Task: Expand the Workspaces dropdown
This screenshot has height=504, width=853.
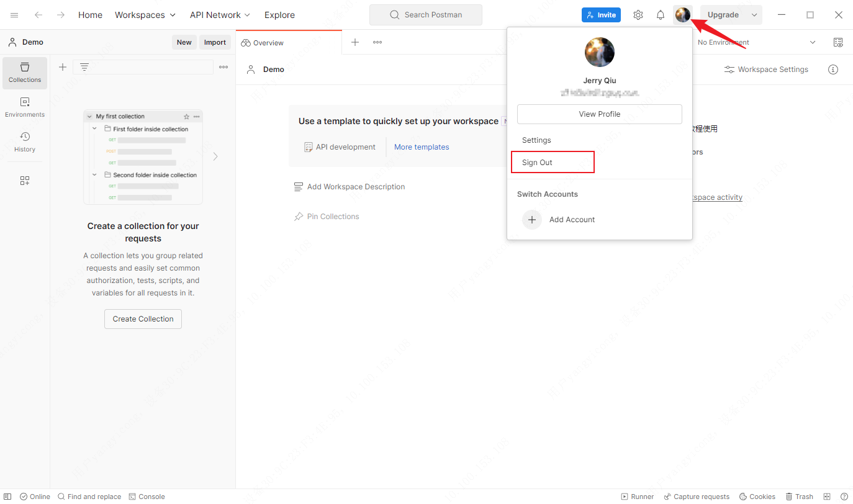Action: tap(145, 15)
